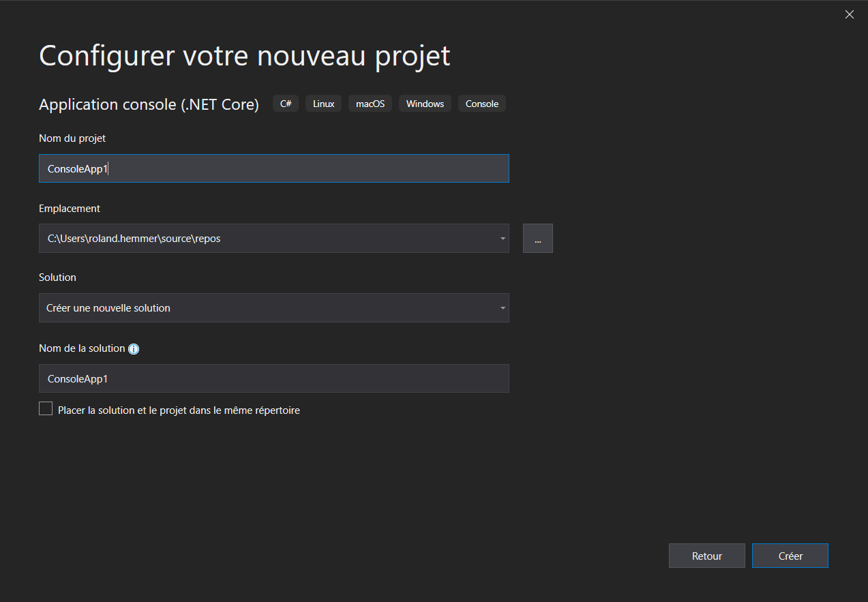Click the Solution label
The image size is (868, 602).
tap(57, 277)
